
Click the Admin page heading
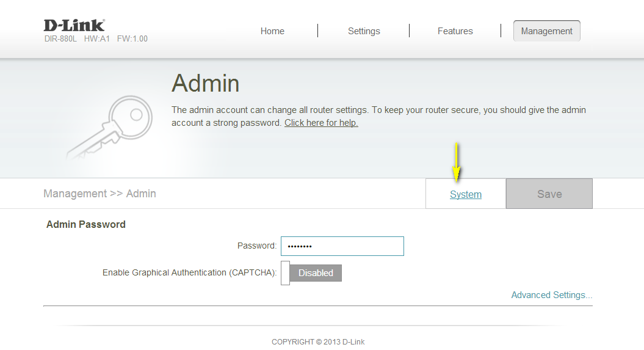pyautogui.click(x=205, y=83)
